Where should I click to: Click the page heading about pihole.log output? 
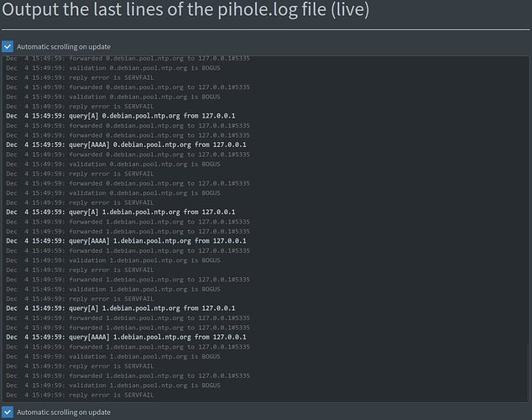pyautogui.click(x=185, y=11)
